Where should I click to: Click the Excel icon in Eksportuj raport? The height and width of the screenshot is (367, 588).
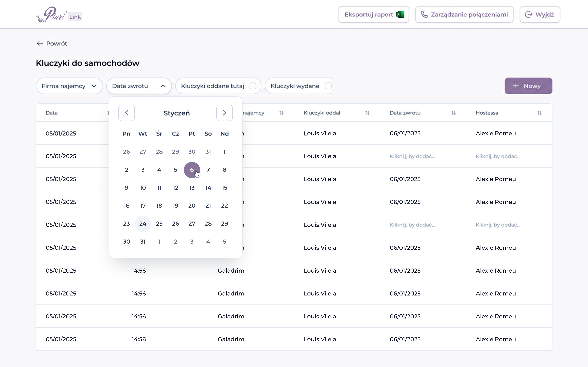pyautogui.click(x=400, y=15)
